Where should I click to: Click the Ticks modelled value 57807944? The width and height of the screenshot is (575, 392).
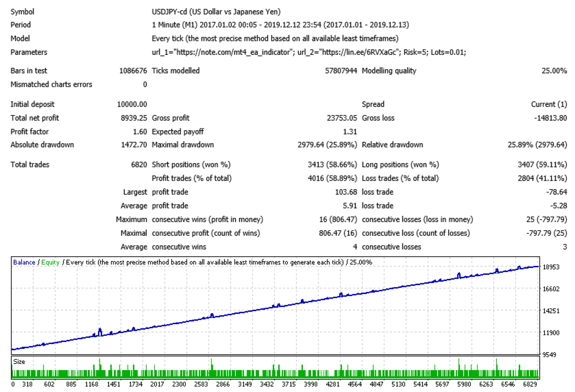pyautogui.click(x=341, y=71)
